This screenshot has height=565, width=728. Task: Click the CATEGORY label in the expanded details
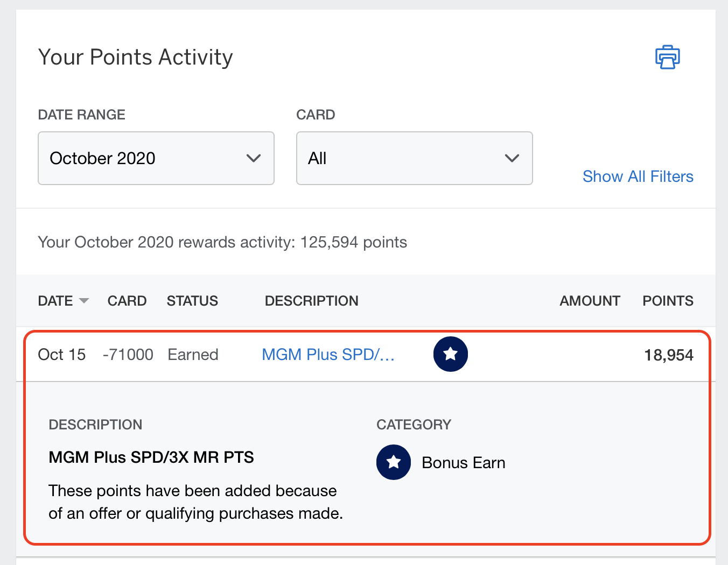point(414,425)
